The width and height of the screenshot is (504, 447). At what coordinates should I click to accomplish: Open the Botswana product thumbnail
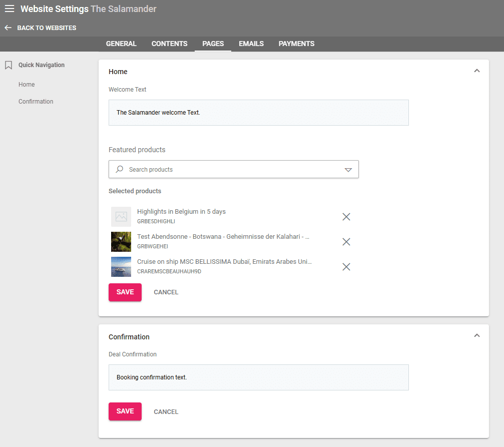[x=121, y=242]
